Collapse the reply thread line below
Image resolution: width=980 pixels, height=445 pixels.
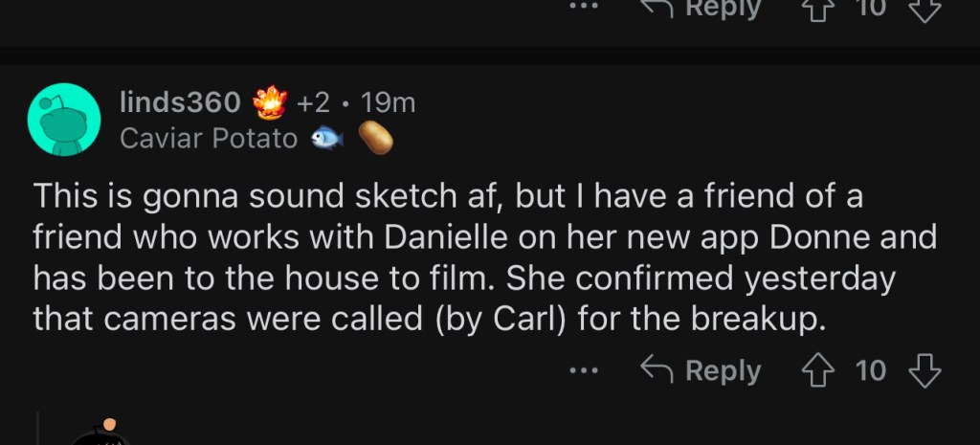[38, 428]
